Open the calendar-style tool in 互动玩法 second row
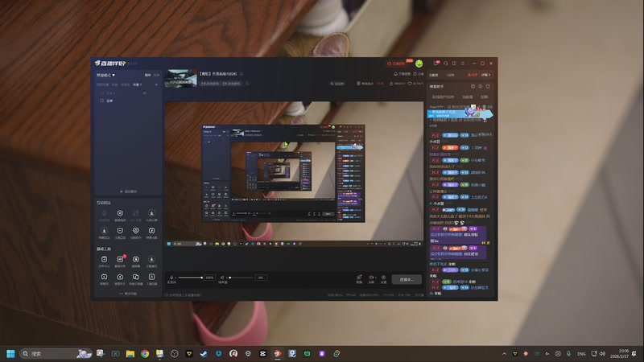644x362 pixels. point(151,232)
